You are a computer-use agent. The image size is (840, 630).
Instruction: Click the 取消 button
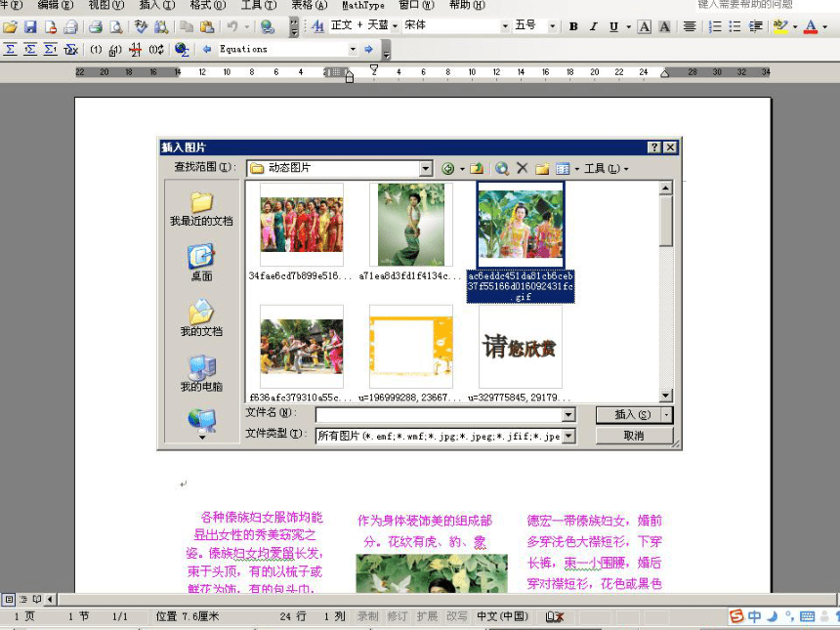coord(634,436)
